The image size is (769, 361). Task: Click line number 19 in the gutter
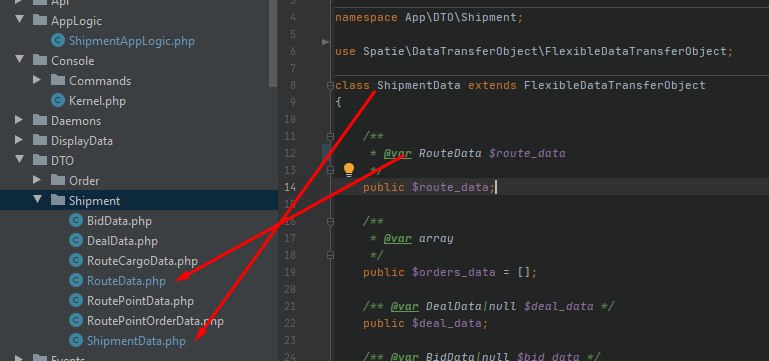pos(290,272)
